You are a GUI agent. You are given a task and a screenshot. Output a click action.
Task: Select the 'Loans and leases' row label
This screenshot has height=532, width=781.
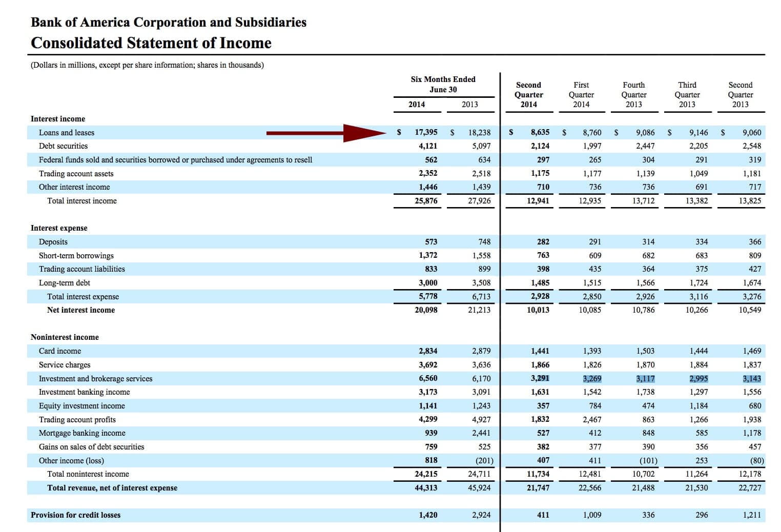pos(67,133)
